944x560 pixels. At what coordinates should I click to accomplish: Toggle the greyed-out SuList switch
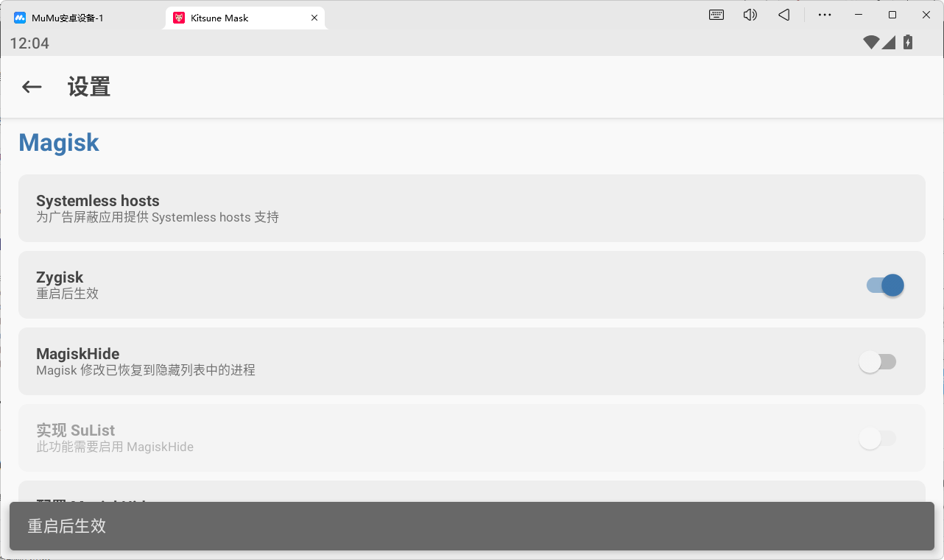877,438
